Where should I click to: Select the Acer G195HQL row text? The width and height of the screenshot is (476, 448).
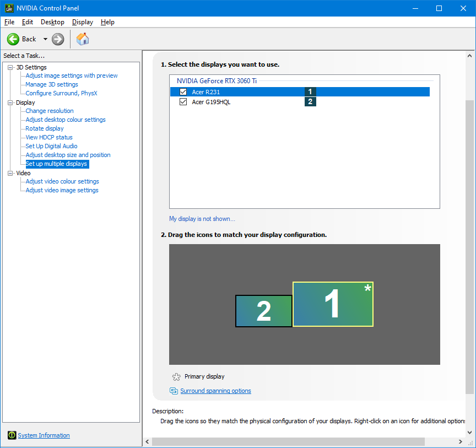tap(211, 102)
